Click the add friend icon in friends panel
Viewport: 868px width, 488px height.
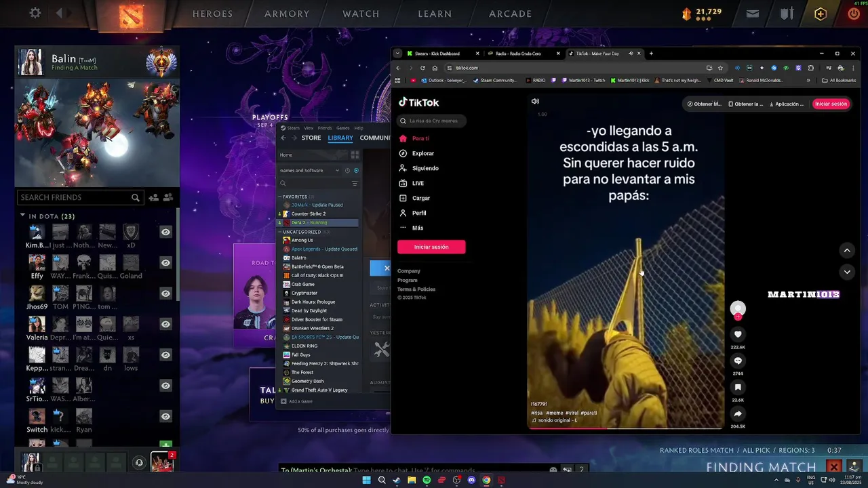(x=153, y=197)
